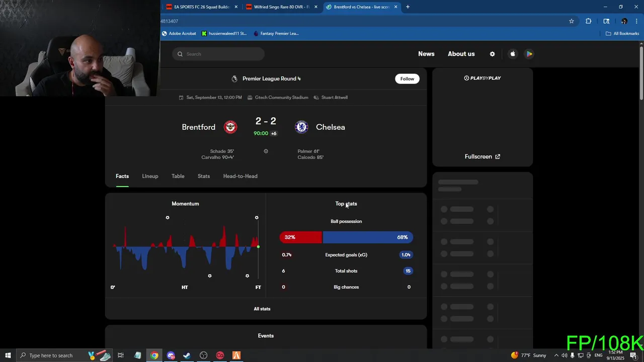
Task: Open the Chrome profile avatar
Action: click(624, 21)
